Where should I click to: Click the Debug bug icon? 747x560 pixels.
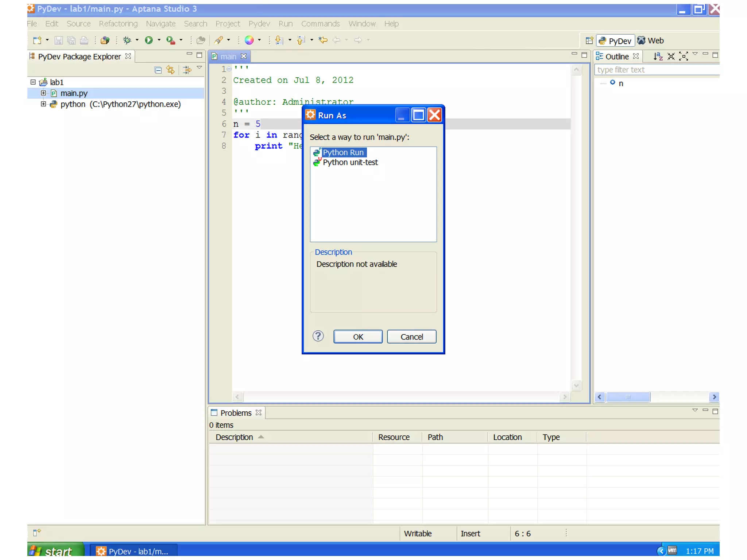click(x=127, y=40)
